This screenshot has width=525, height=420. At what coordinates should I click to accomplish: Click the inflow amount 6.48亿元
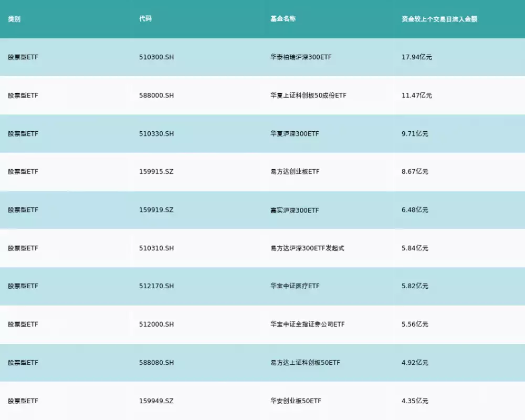(415, 210)
